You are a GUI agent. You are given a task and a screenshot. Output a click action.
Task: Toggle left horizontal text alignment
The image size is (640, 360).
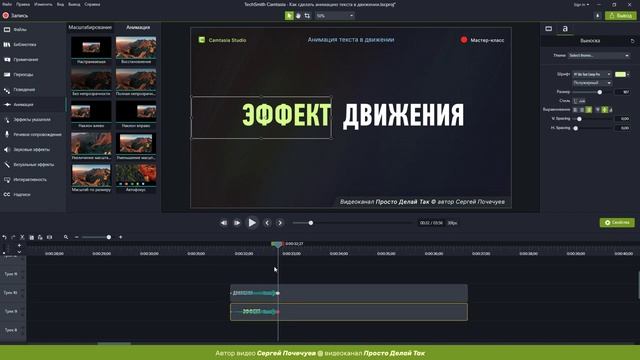576,110
